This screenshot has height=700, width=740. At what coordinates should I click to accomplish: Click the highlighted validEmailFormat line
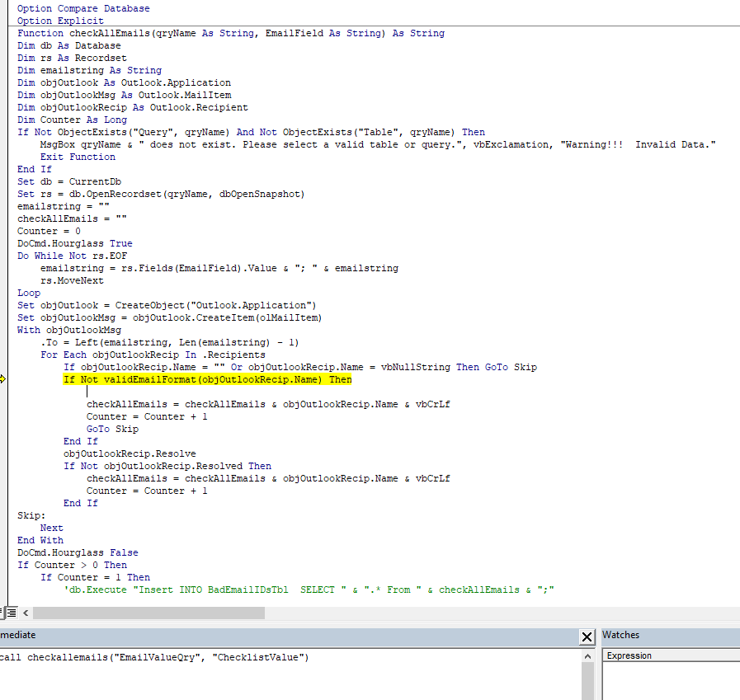(207, 379)
